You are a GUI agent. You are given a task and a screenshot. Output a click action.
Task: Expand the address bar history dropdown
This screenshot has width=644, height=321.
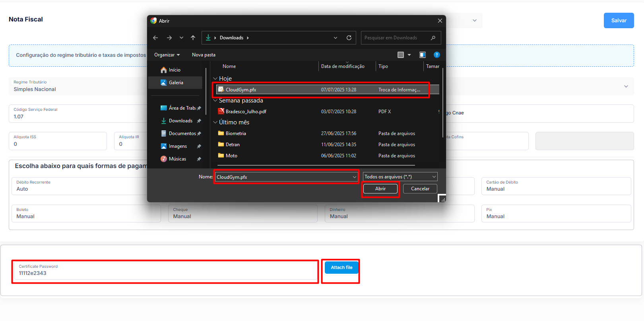coord(336,38)
